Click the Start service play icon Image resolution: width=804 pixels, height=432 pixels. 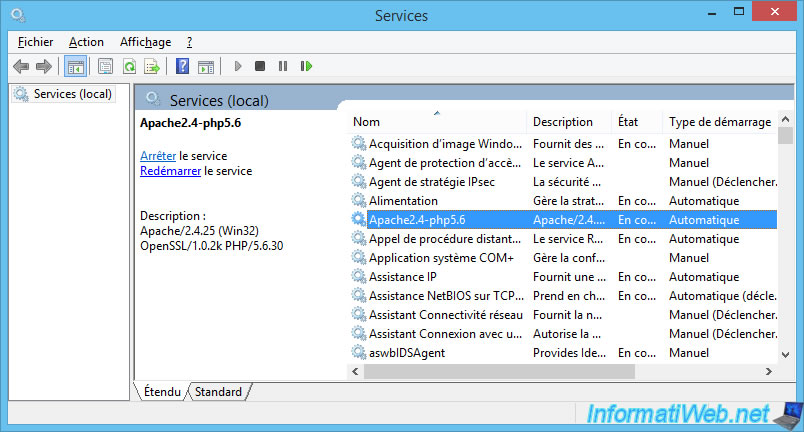pos(237,66)
